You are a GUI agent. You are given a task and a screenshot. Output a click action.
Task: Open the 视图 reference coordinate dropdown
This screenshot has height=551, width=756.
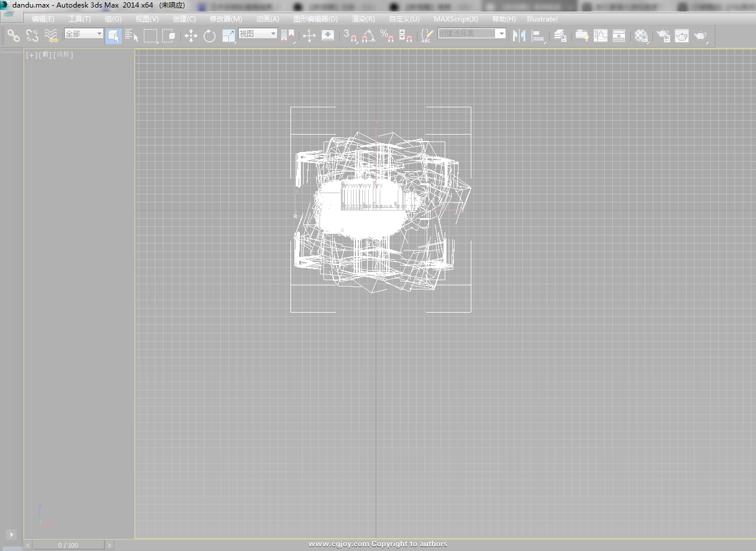click(258, 34)
